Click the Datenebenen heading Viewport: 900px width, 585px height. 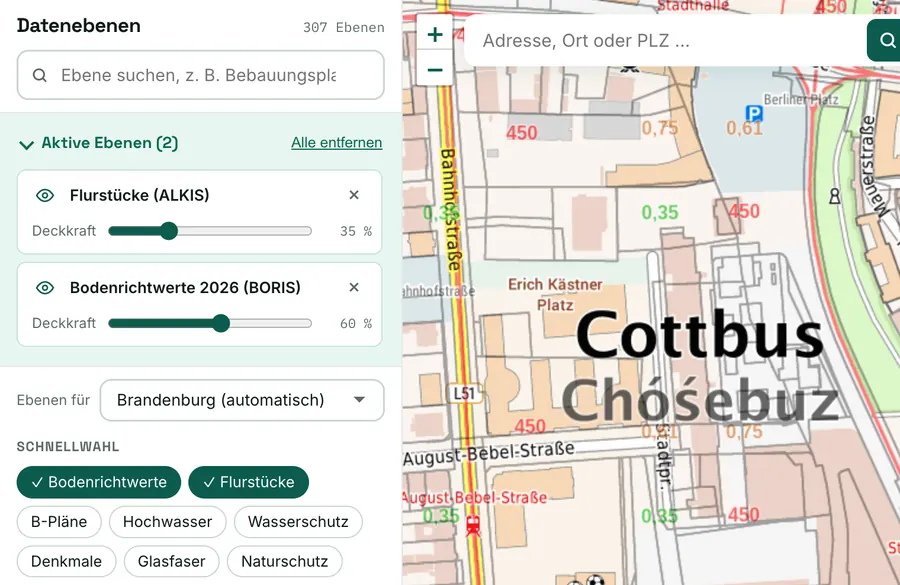[x=79, y=26]
